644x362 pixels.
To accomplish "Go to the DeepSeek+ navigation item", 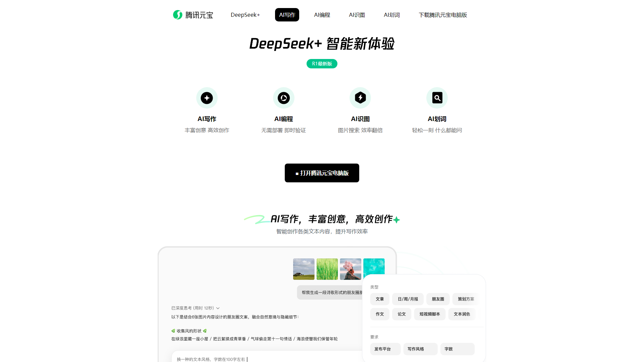I will click(x=245, y=15).
